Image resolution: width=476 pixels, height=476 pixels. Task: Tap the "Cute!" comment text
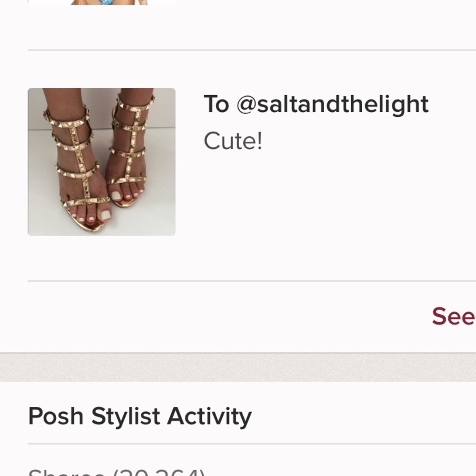pos(233,141)
